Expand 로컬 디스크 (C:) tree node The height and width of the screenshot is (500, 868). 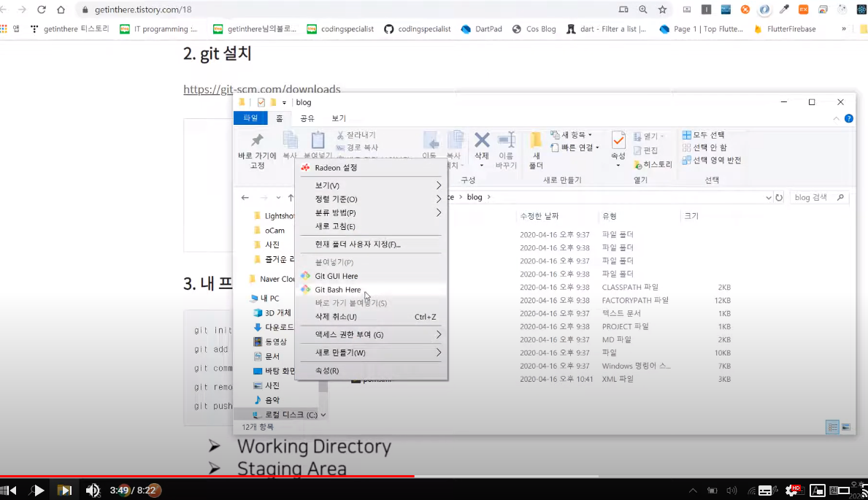323,415
